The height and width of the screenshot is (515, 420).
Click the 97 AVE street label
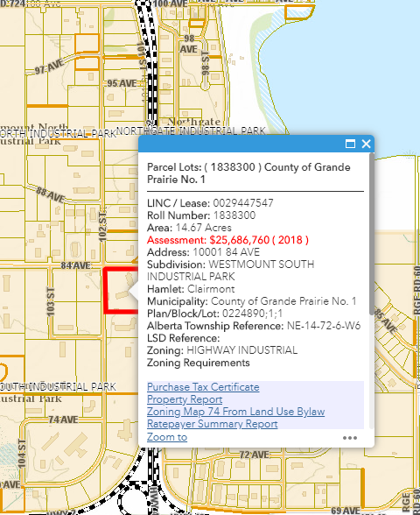click(49, 67)
